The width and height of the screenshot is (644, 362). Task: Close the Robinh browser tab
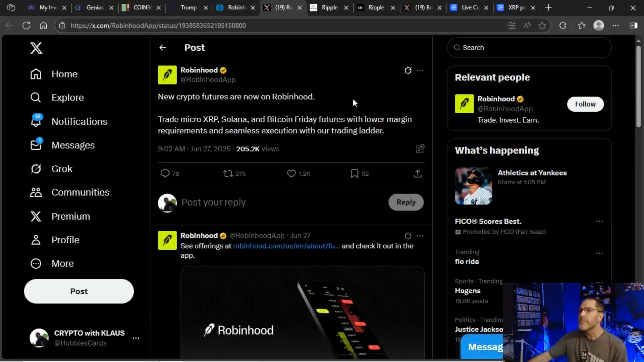(253, 8)
